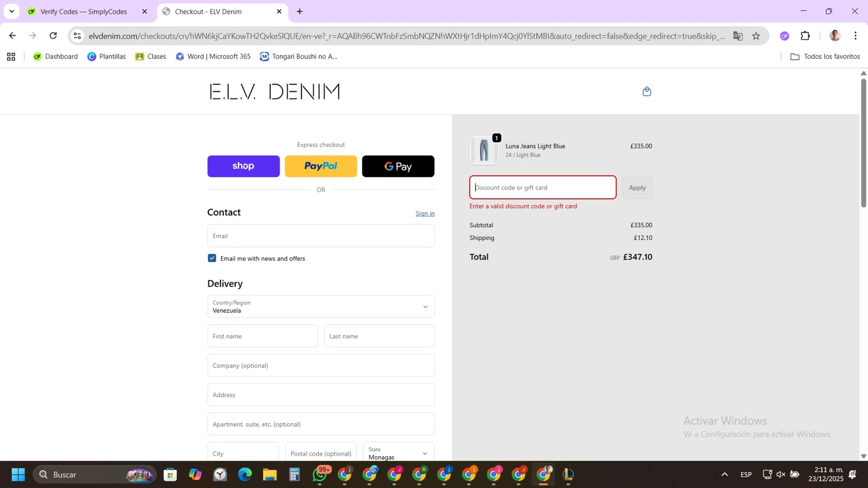The height and width of the screenshot is (488, 868).
Task: Open Word Microsoft 365 bookmark
Action: pyautogui.click(x=213, y=57)
